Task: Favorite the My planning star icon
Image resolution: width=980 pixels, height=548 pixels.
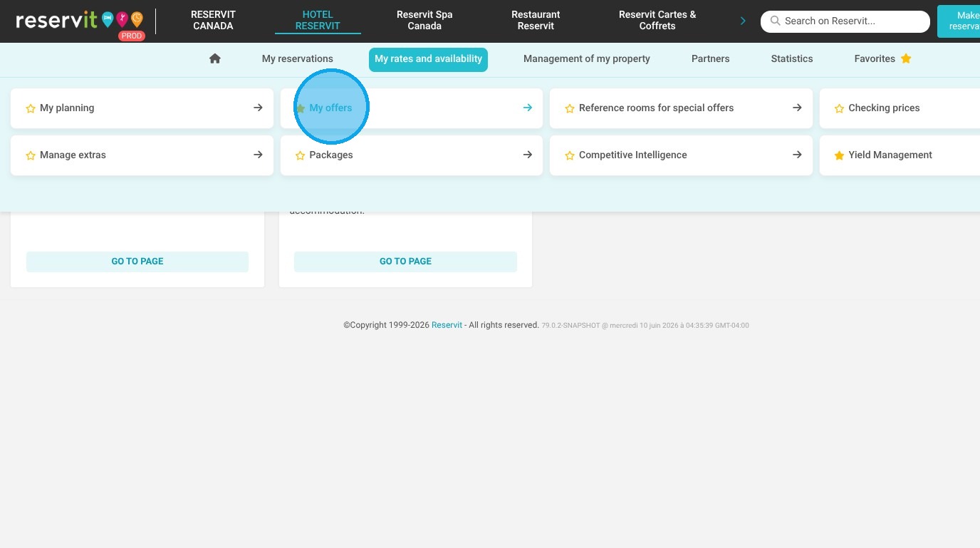Action: 31,108
